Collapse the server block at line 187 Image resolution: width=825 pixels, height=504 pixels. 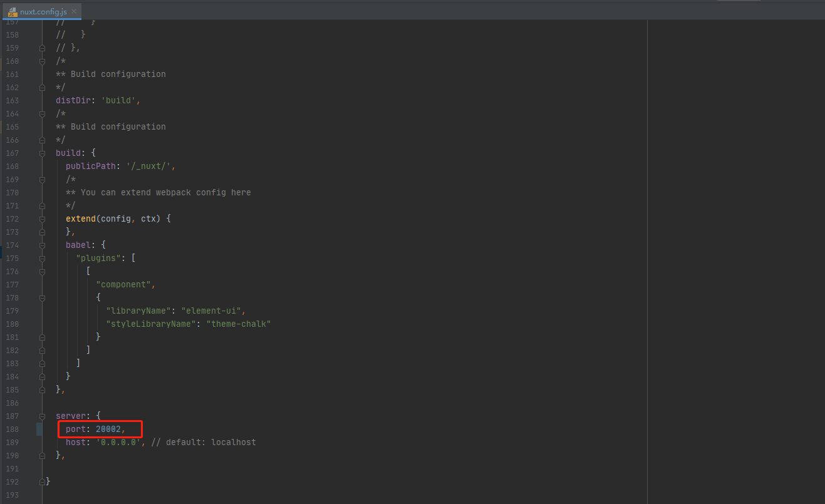pyautogui.click(x=42, y=416)
